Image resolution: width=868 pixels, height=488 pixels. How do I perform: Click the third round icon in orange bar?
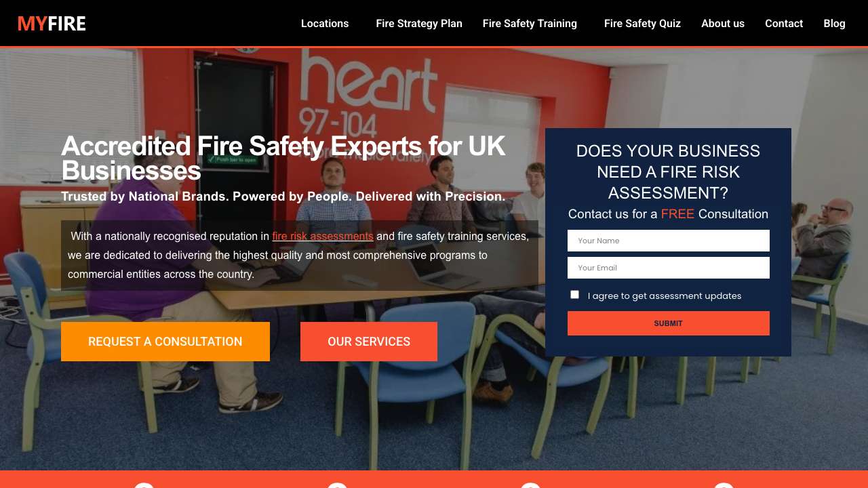tap(530, 485)
